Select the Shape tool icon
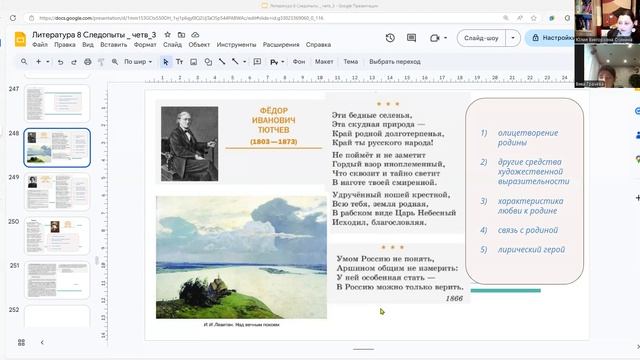640x360 pixels. pyautogui.click(x=208, y=62)
